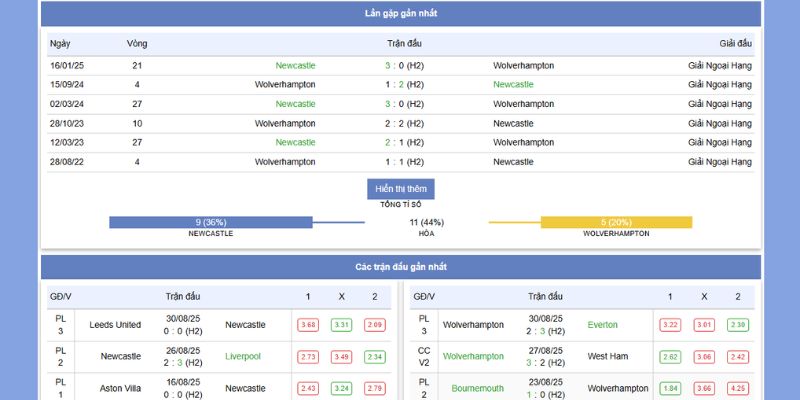Open Newcastle link in the 16/01/25 row
The image size is (800, 400).
(x=295, y=66)
